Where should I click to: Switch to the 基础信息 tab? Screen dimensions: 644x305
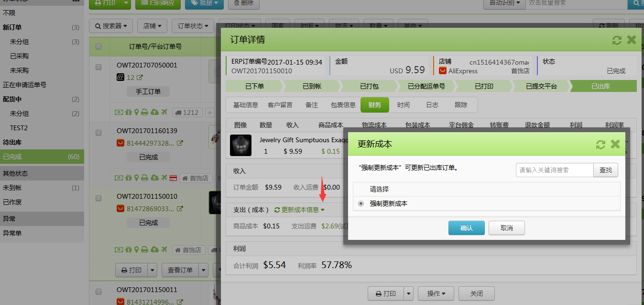click(x=246, y=105)
